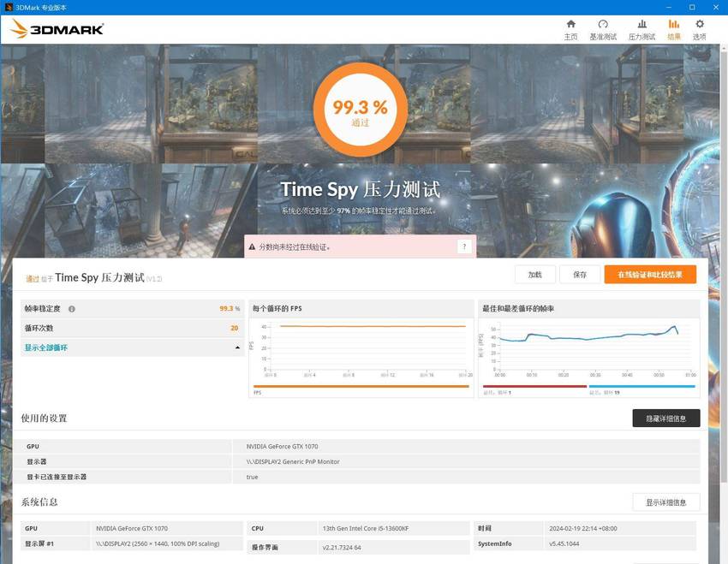Click the 显示屏 #1 value with 2560 × 1440
Viewport: 728px width, 564px height.
point(158,543)
